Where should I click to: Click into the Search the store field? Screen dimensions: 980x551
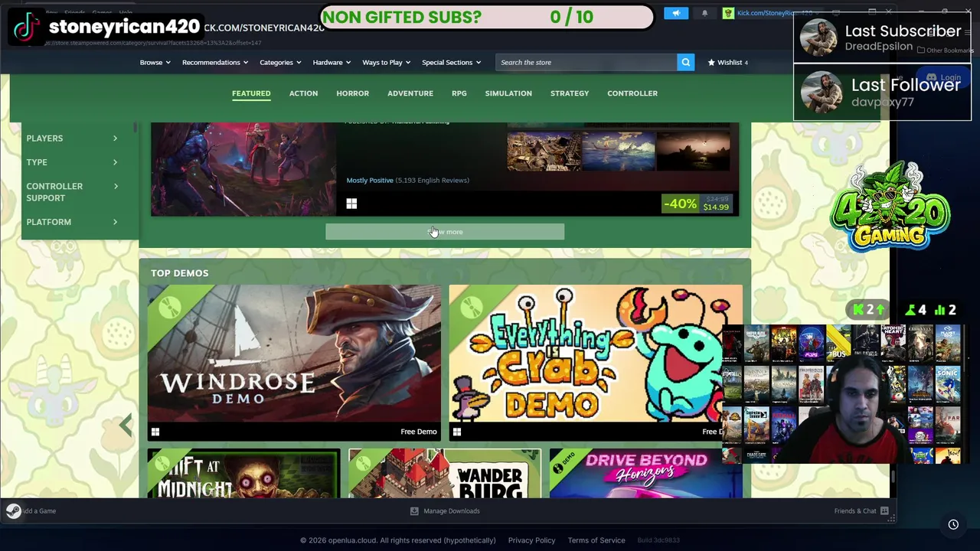586,63
